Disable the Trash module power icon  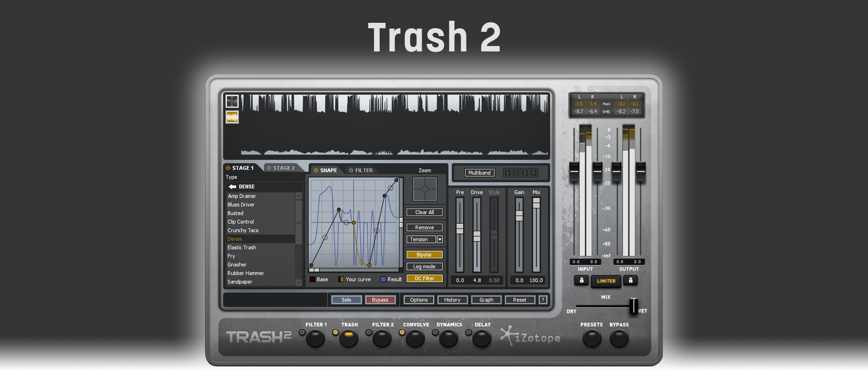pos(335,332)
